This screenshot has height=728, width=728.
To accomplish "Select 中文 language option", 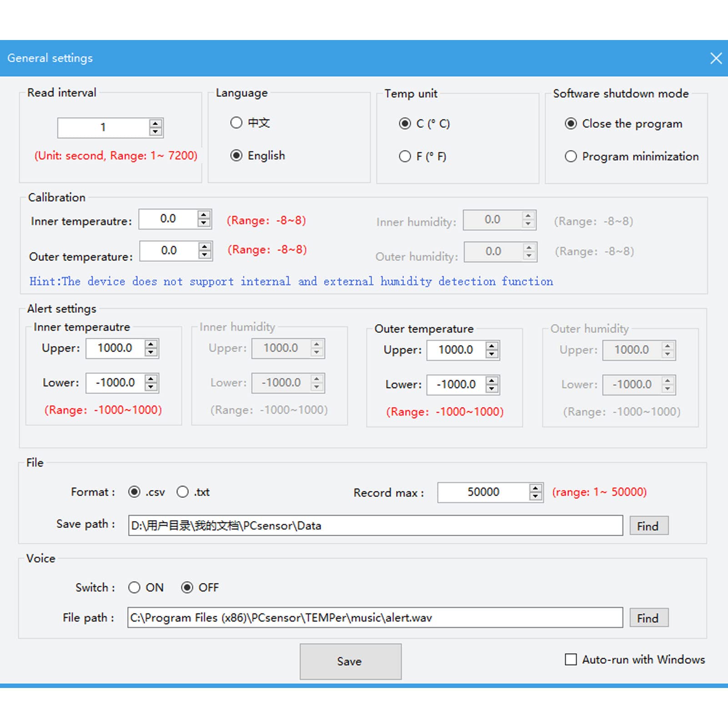I will click(236, 123).
